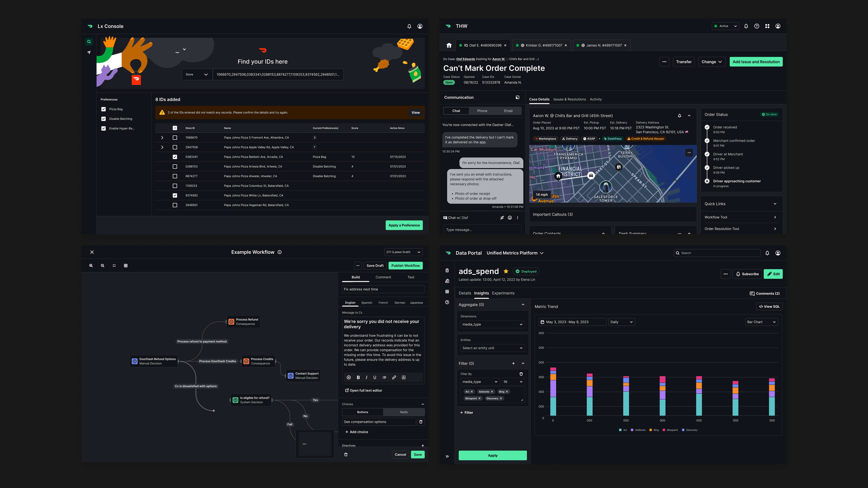Click the insert link icon in editor

click(x=394, y=378)
